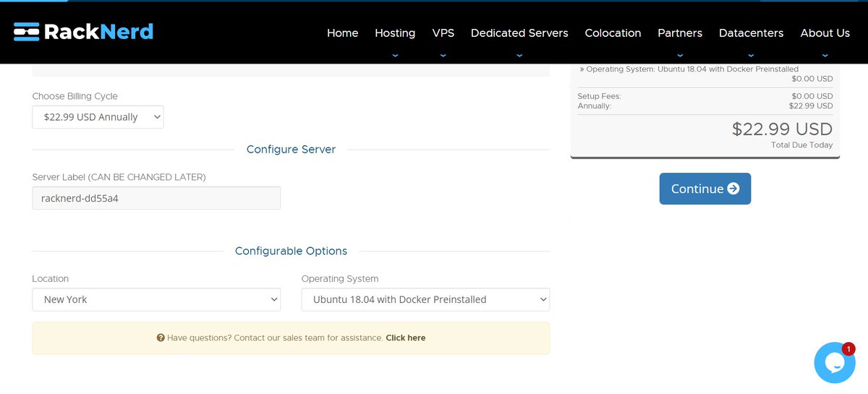Screen dimensions: 868x394
Task: Open the billing cycle dropdown
Action: tap(98, 117)
